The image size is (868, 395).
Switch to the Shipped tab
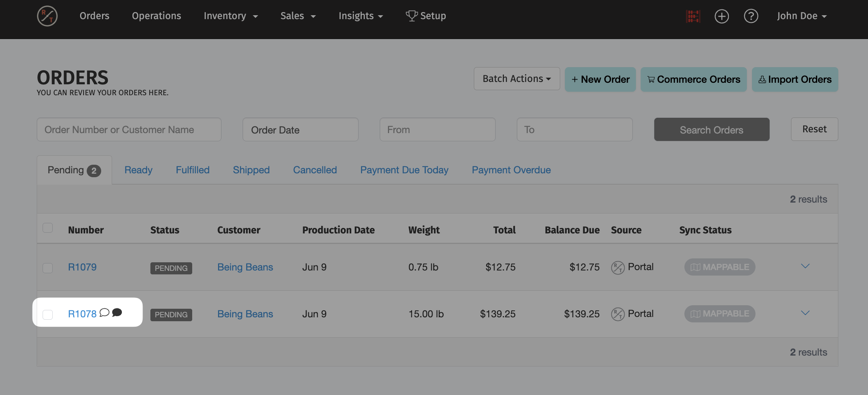(x=251, y=170)
